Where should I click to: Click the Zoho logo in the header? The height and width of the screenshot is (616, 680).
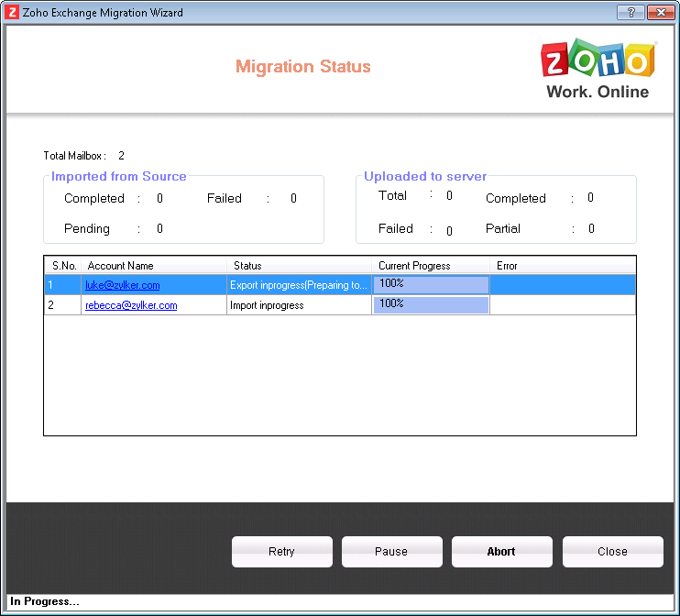598,70
